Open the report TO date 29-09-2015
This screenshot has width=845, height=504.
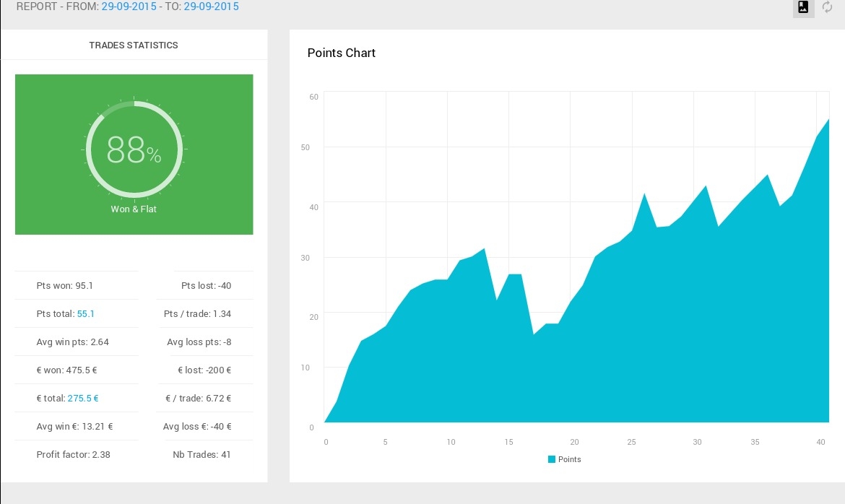tap(211, 6)
